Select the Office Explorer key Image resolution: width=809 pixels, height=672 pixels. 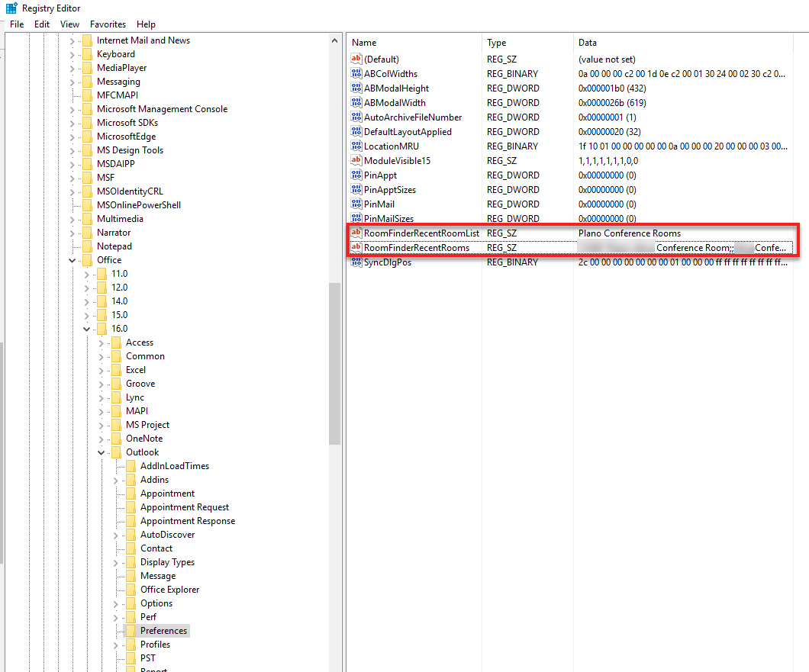tap(169, 590)
